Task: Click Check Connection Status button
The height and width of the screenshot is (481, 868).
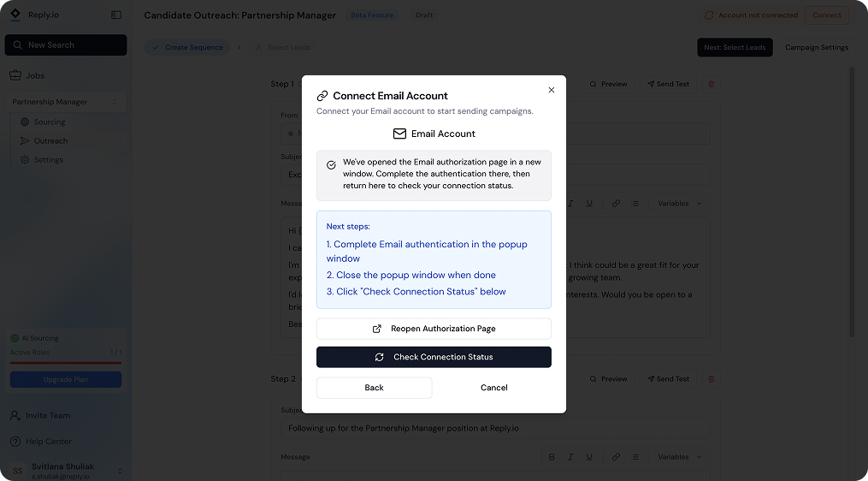Action: pyautogui.click(x=434, y=357)
